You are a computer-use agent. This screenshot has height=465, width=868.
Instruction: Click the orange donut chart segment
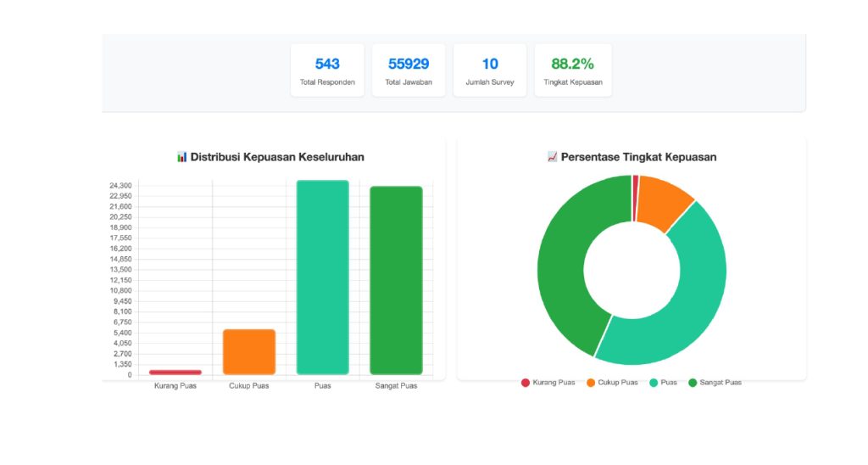(663, 204)
